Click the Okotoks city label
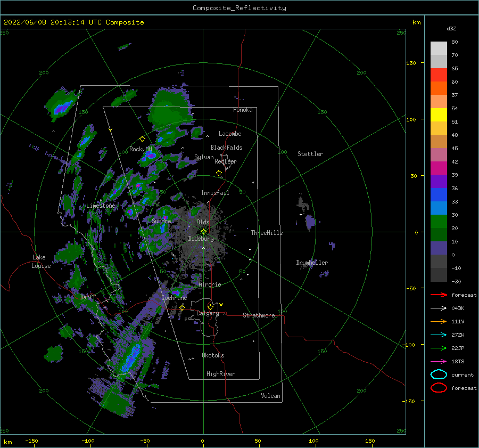Screen dimensions: 479x448 (x=213, y=355)
